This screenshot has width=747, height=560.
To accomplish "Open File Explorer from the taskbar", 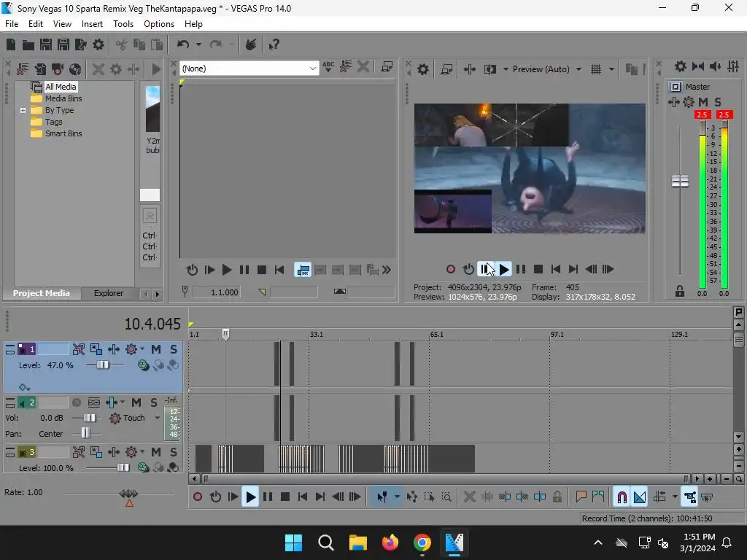I will [357, 542].
